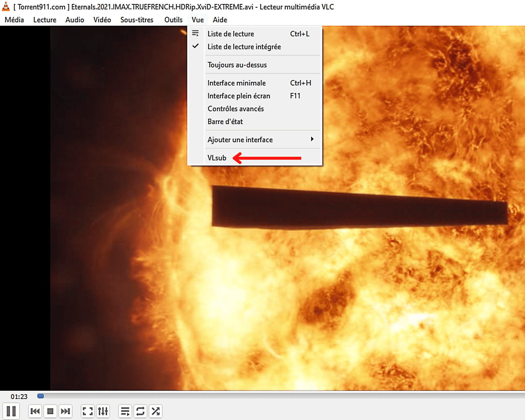Stop playback with the stop button

pos(50,411)
